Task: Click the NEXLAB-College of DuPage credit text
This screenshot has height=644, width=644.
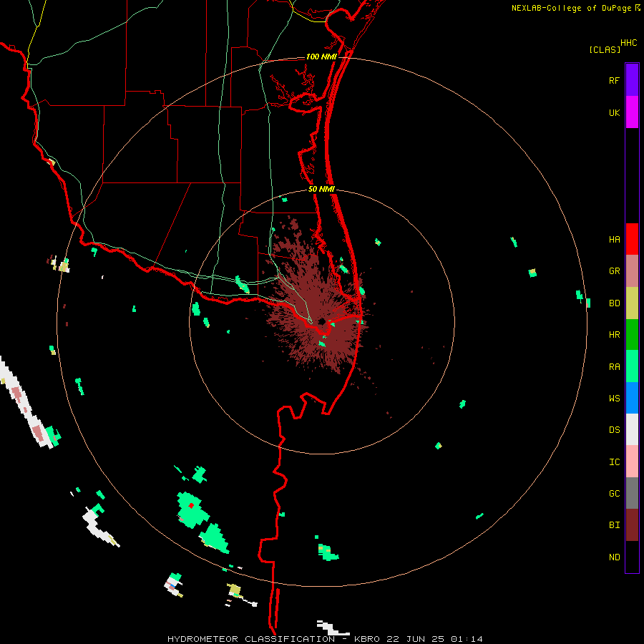Action: (x=571, y=8)
